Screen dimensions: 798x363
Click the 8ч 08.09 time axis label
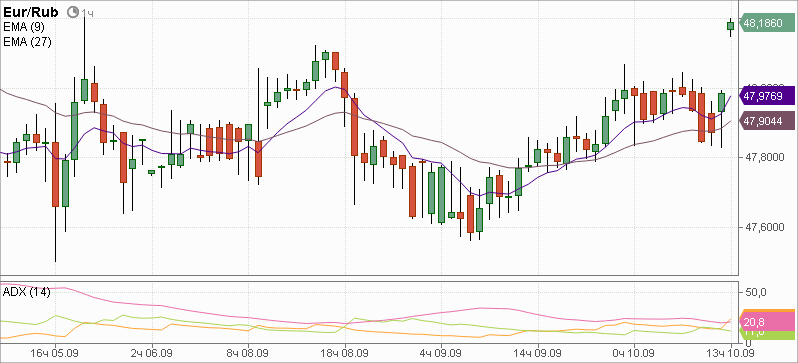point(248,353)
